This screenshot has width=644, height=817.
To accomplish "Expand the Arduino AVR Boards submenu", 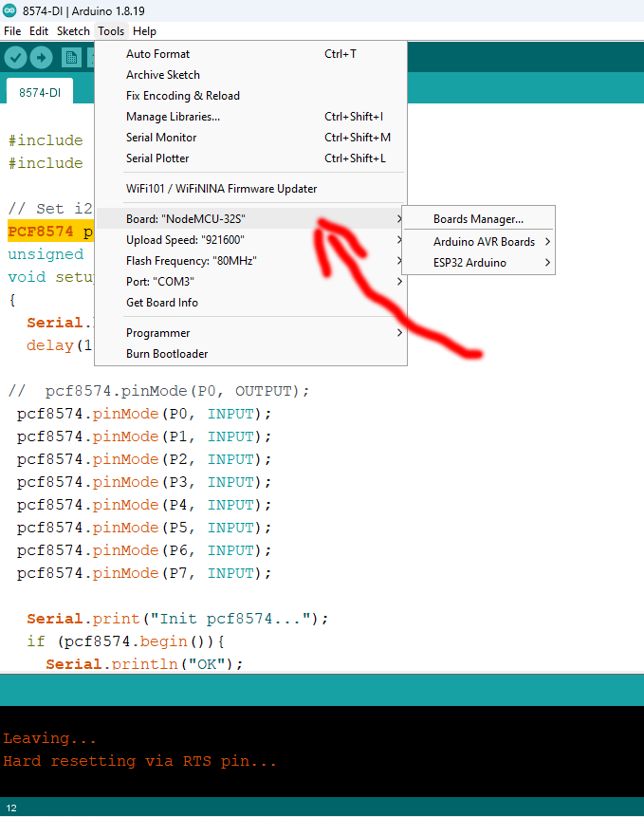I will pyautogui.click(x=484, y=242).
